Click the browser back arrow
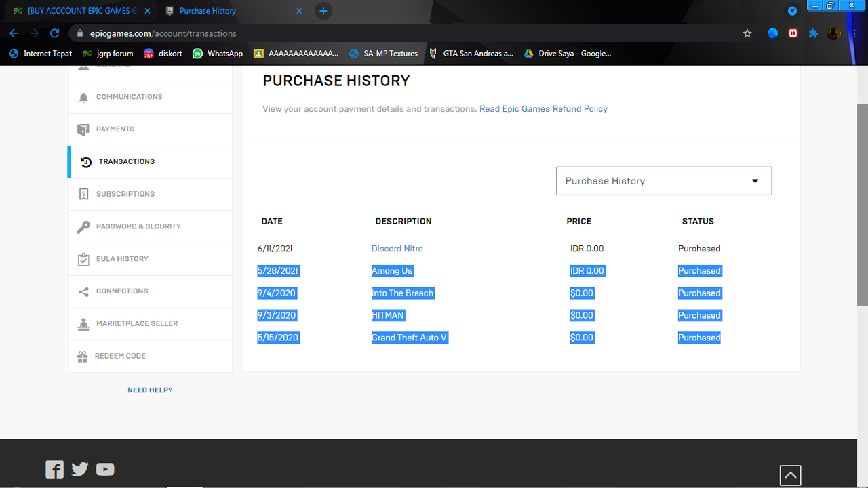This screenshot has width=868, height=488. (x=14, y=33)
